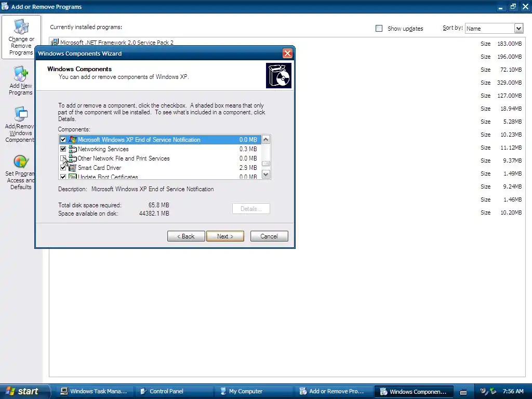Uncheck the Networking Services checkbox
Viewport: 532px width, 399px height.
coord(63,149)
